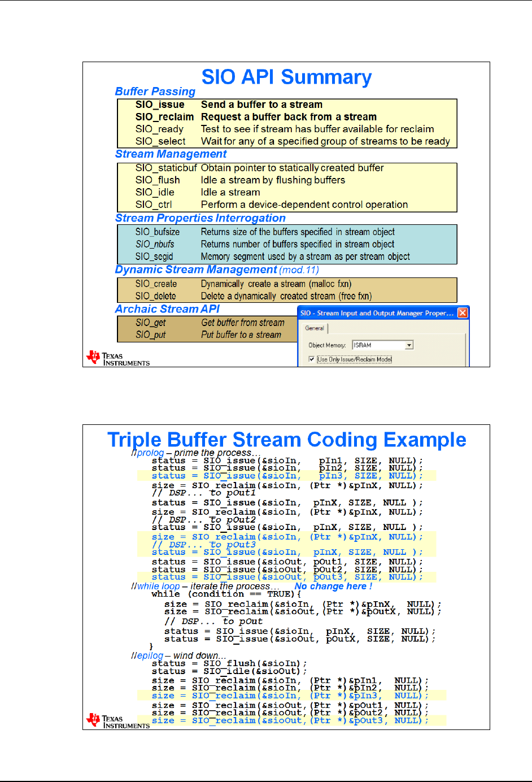The image size is (532, 782).
Task: Click the 'SIO_get' function name
Action: click(151, 323)
